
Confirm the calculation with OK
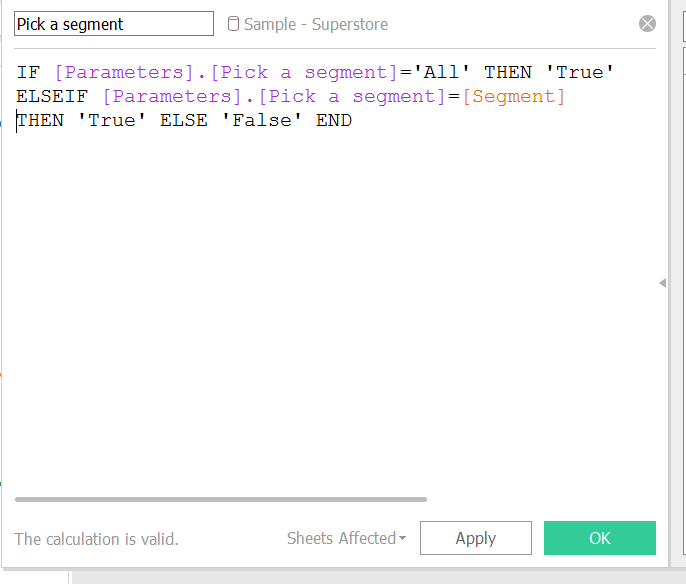tap(599, 538)
